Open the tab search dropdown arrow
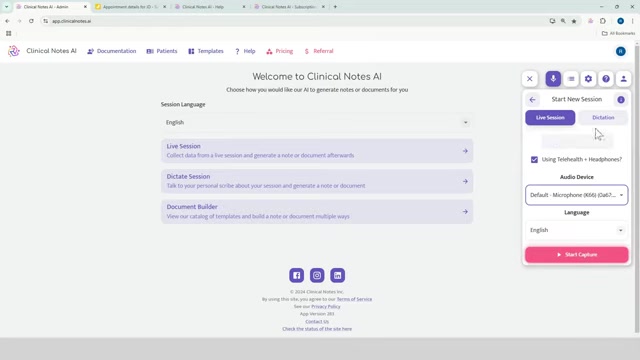This screenshot has height=360, width=640. (x=7, y=7)
